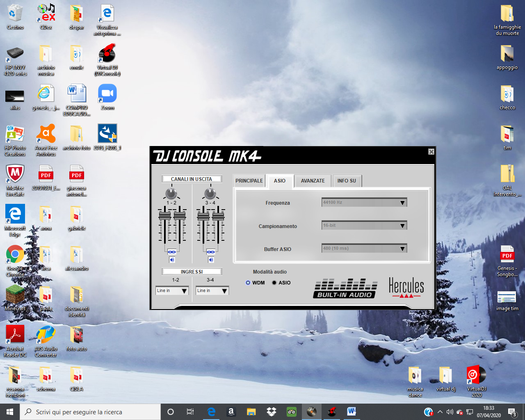
Task: Open the Buffer ASIO 480 dropdown
Action: pyautogui.click(x=364, y=249)
